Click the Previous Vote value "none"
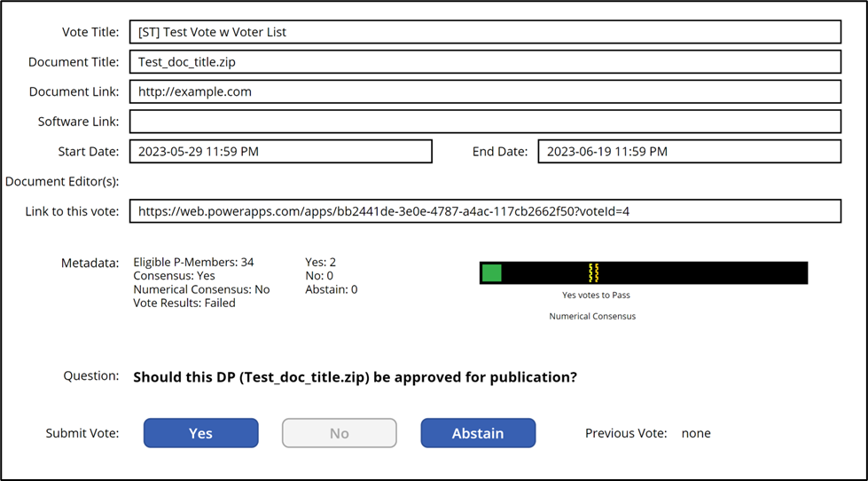 tap(696, 434)
